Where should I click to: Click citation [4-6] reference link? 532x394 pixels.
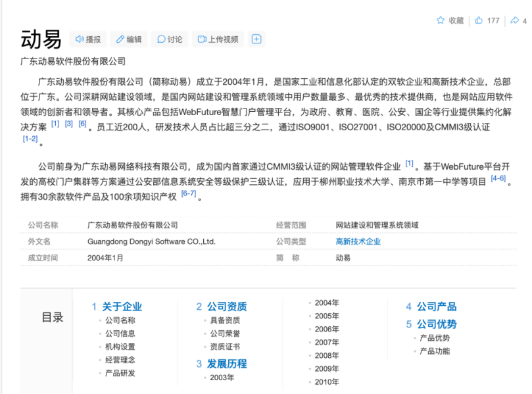[x=498, y=178]
